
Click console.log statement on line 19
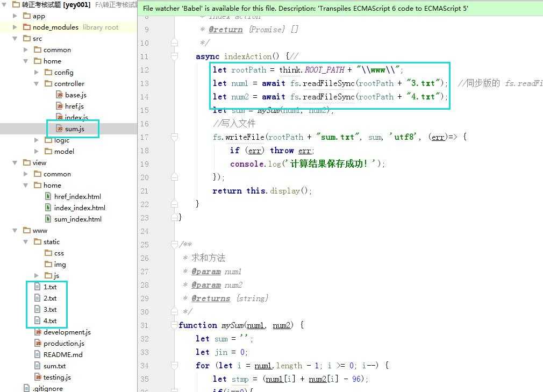(308, 164)
